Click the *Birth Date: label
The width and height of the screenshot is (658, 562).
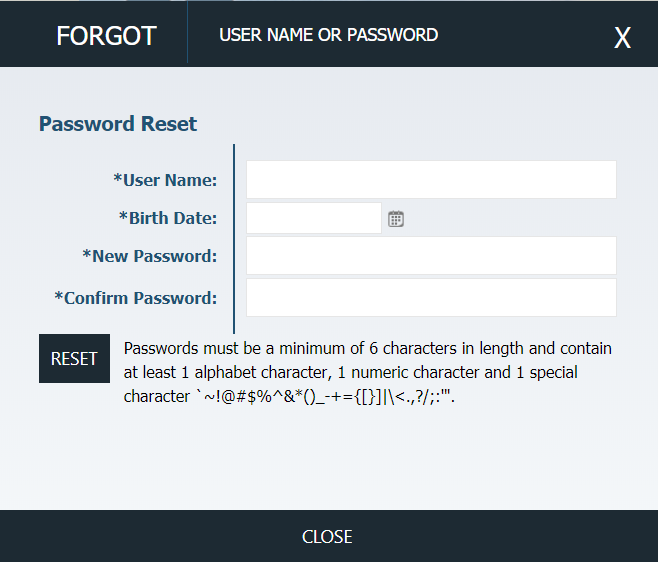(x=168, y=218)
